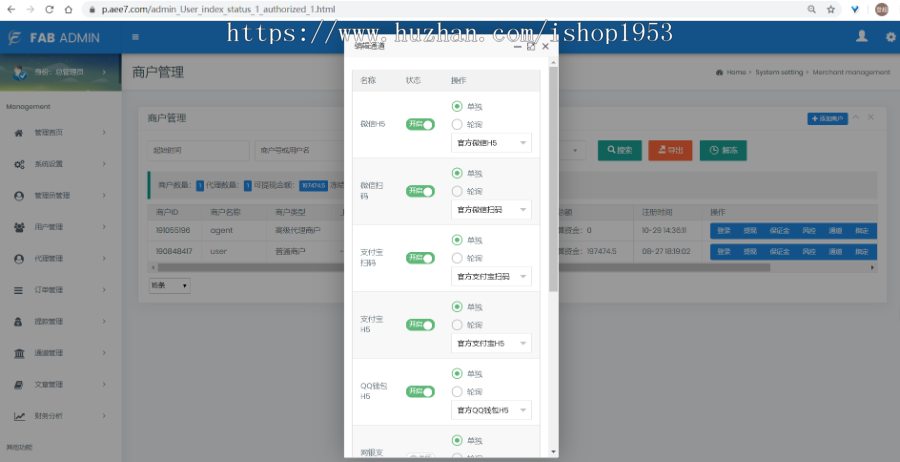
Task: Close the 商户管理 card with X
Action: tap(871, 117)
